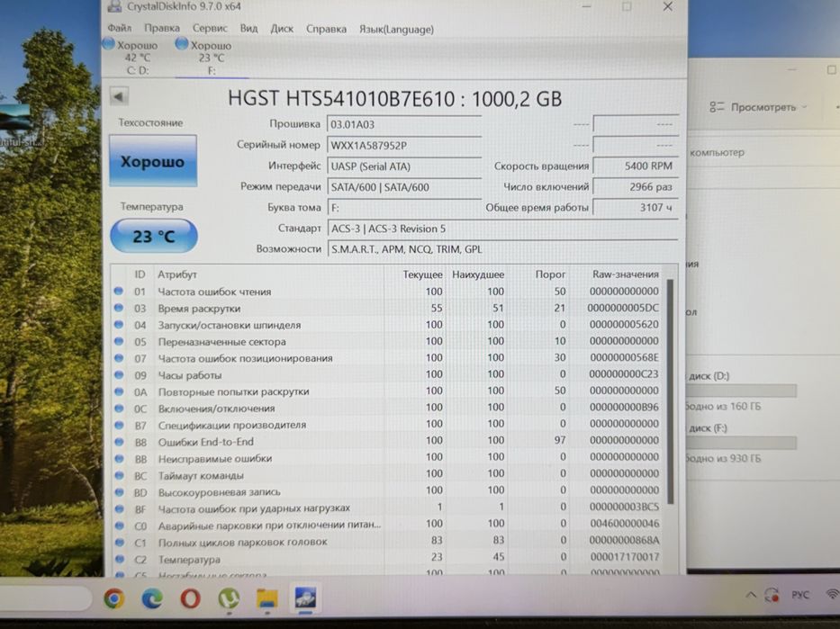
Task: Click the CrystalDiskInfo taskbar icon
Action: [305, 598]
